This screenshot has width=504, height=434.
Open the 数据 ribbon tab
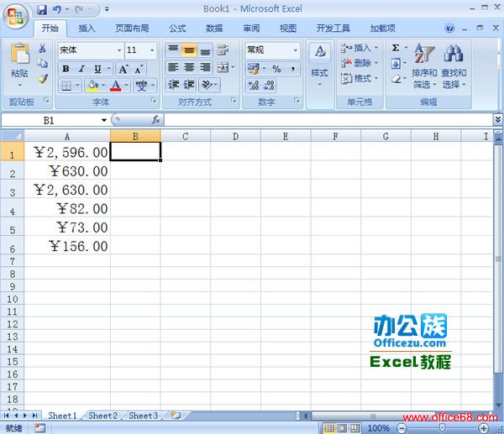(x=214, y=29)
